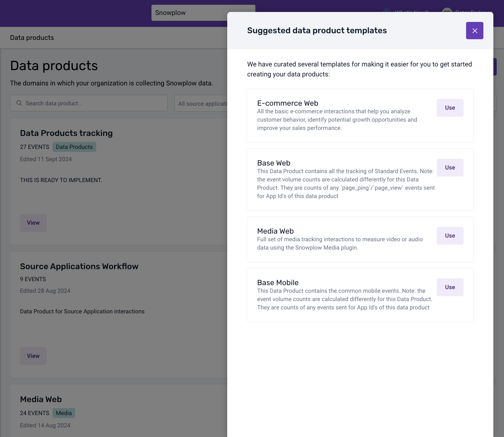Go to the Data products breadcrumb
Viewport: 504px width, 437px height.
pyautogui.click(x=32, y=38)
